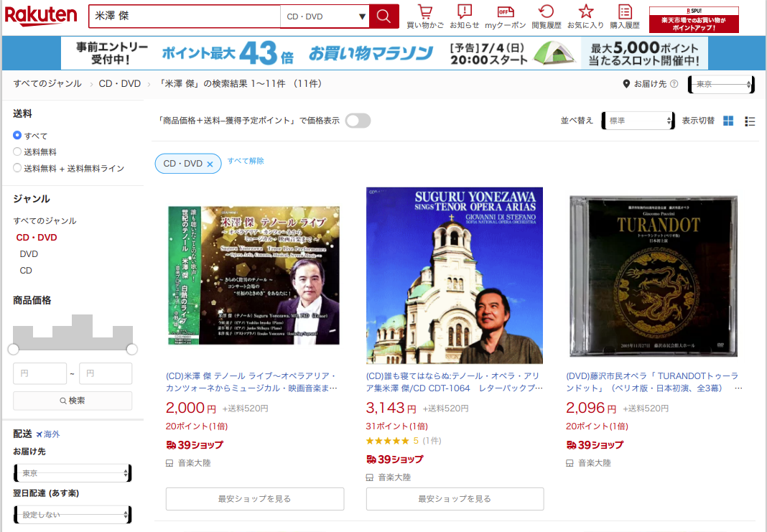Click すべてのジャンル breadcrumb link
The image size is (767, 532).
tap(47, 84)
